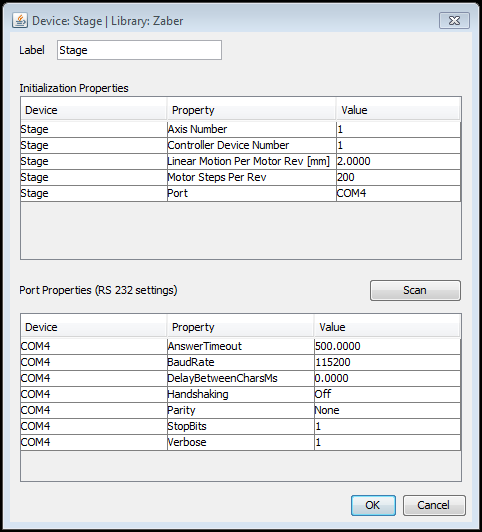Change the Parity value None cell
This screenshot has height=532, width=482.
point(387,410)
